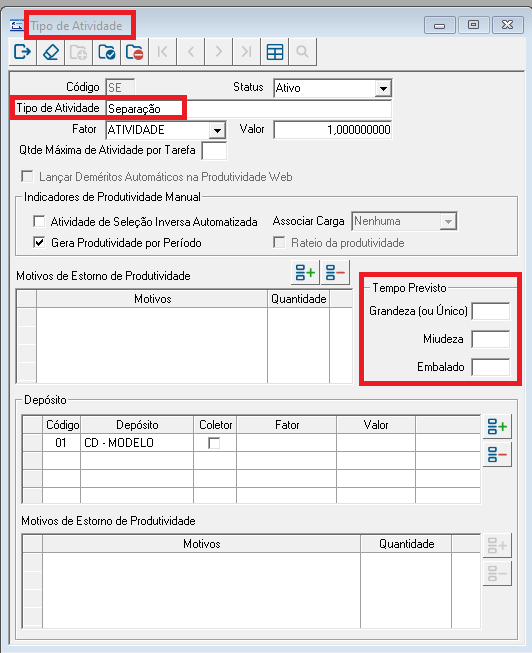This screenshot has height=653, width=532.
Task: Click the magnifier search toolbar icon
Action: [x=302, y=52]
